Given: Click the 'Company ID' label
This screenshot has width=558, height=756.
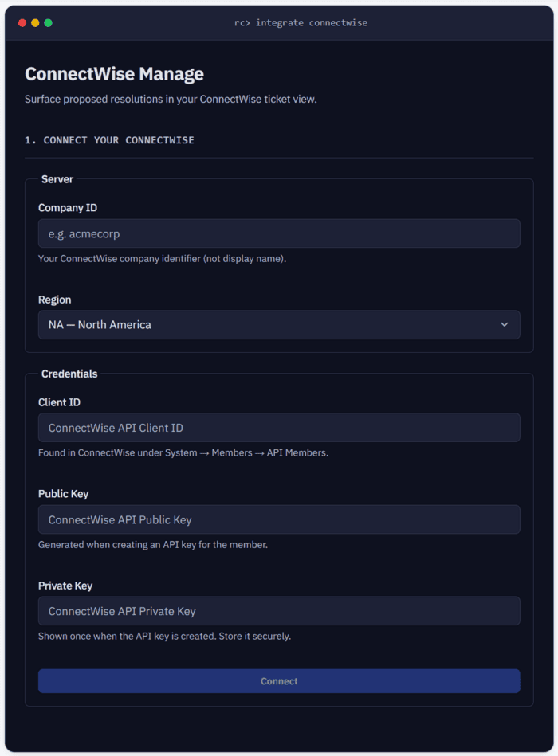Looking at the screenshot, I should (68, 208).
